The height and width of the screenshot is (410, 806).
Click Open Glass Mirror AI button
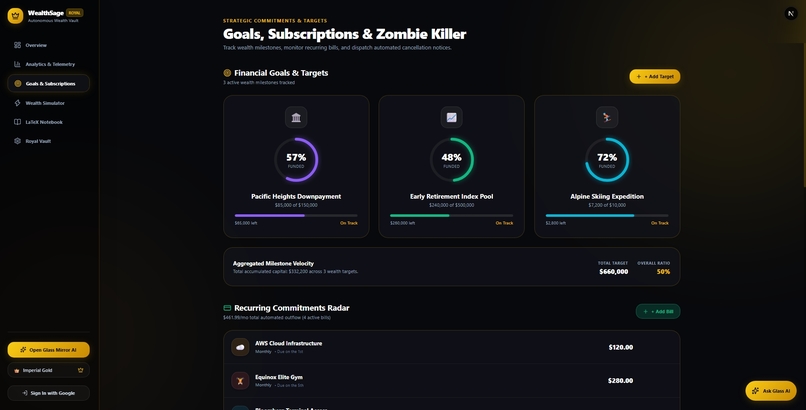pos(48,350)
